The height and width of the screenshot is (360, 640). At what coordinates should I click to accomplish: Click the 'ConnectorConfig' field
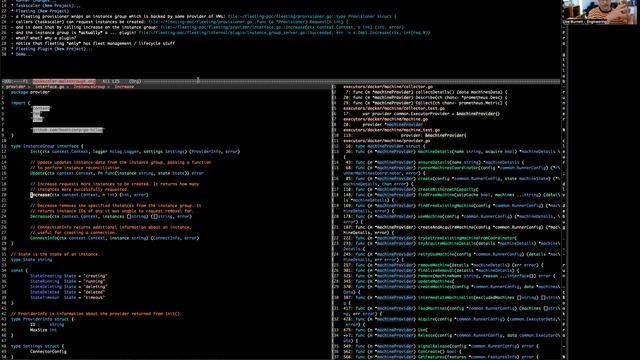(x=48, y=351)
